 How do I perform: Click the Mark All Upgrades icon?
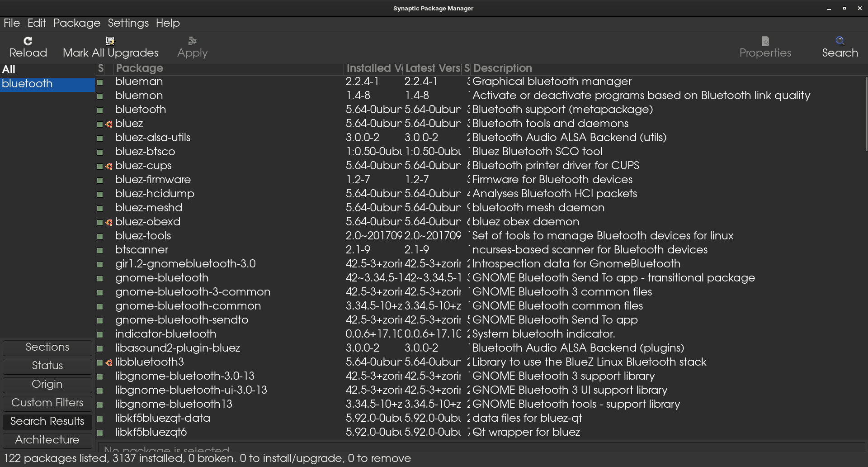[x=110, y=41]
